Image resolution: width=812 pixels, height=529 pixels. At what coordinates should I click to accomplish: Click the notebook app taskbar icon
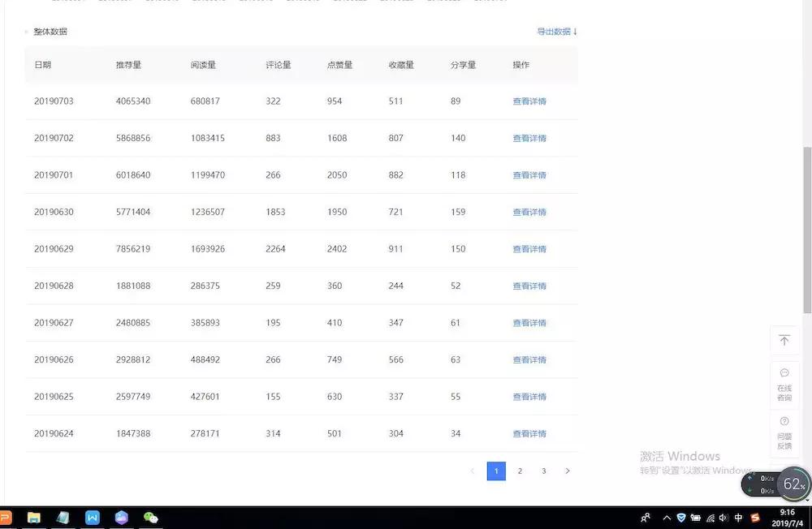coord(63,517)
